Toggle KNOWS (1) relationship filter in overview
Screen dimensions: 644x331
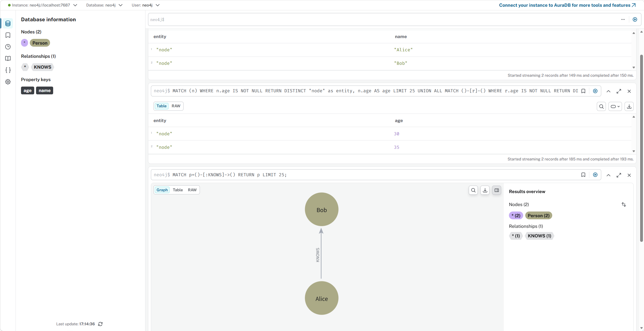pos(539,236)
